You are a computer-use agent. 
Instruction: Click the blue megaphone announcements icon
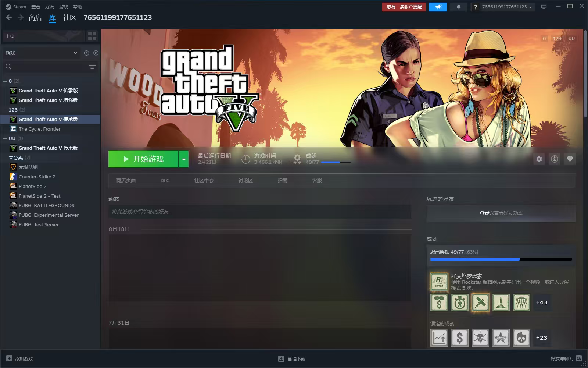click(438, 7)
